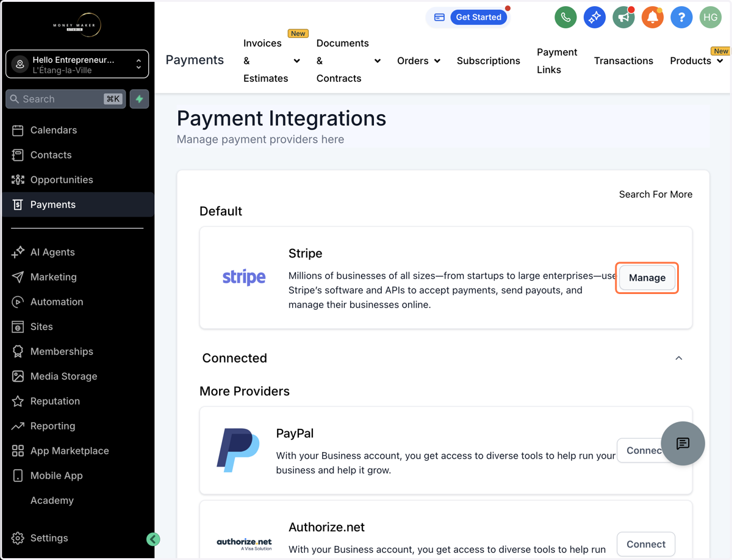Click the blue help question-mark icon
The width and height of the screenshot is (732, 560).
click(681, 17)
